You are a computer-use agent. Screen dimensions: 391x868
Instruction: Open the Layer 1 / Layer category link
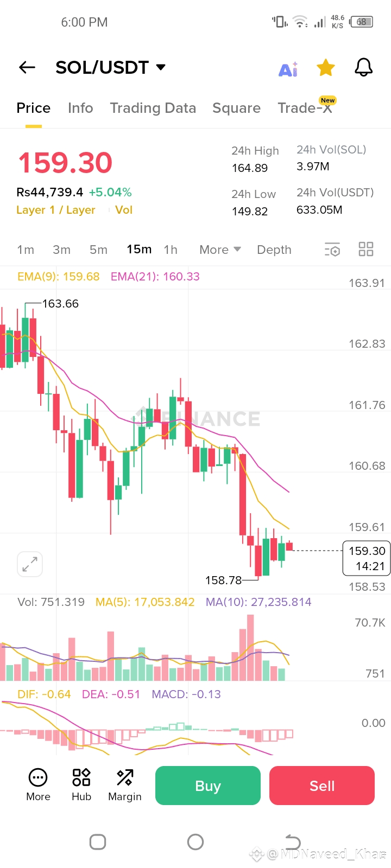point(56,210)
